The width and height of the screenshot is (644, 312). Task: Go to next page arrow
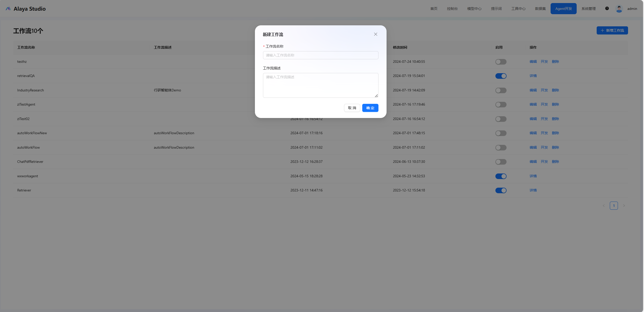coord(624,206)
